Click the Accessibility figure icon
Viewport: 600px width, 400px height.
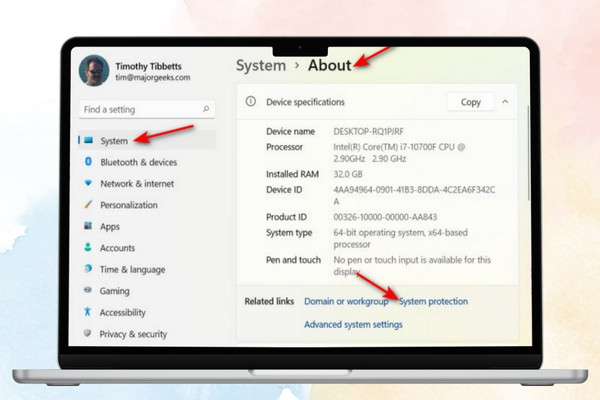tap(87, 312)
